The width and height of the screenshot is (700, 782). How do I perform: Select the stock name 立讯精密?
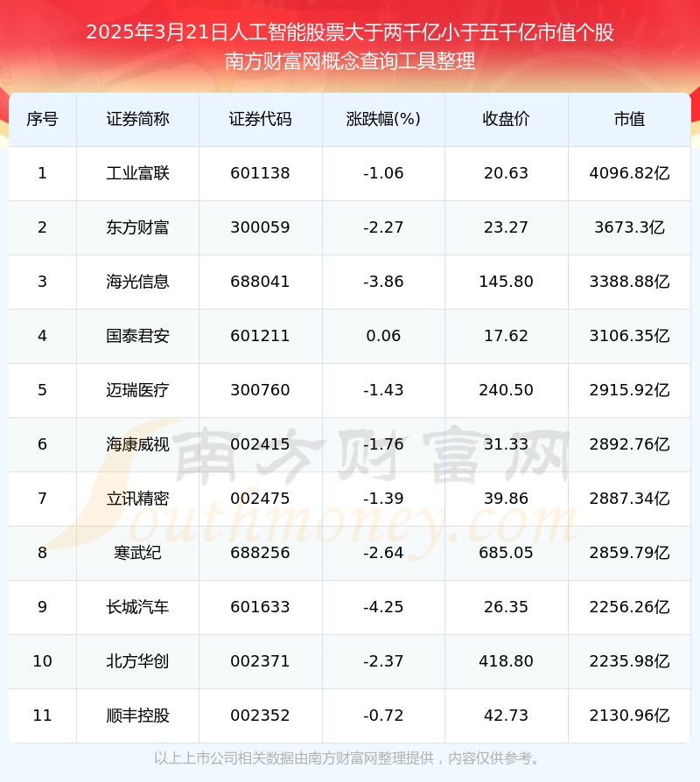137,499
